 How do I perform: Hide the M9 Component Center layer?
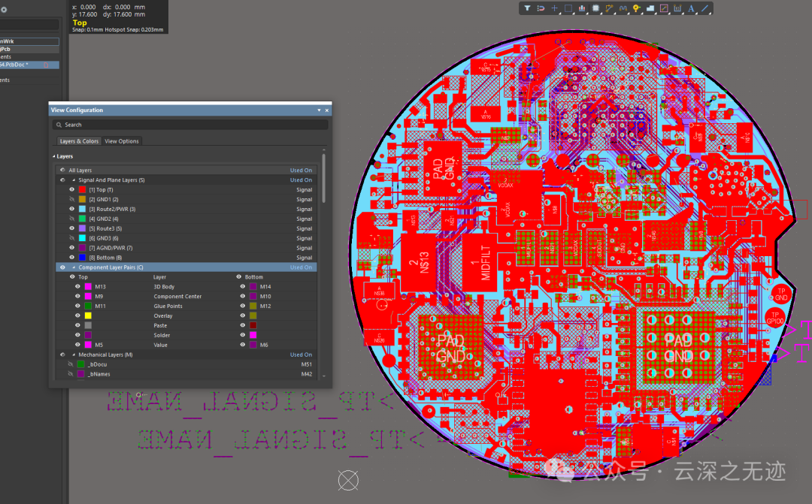tap(77, 297)
